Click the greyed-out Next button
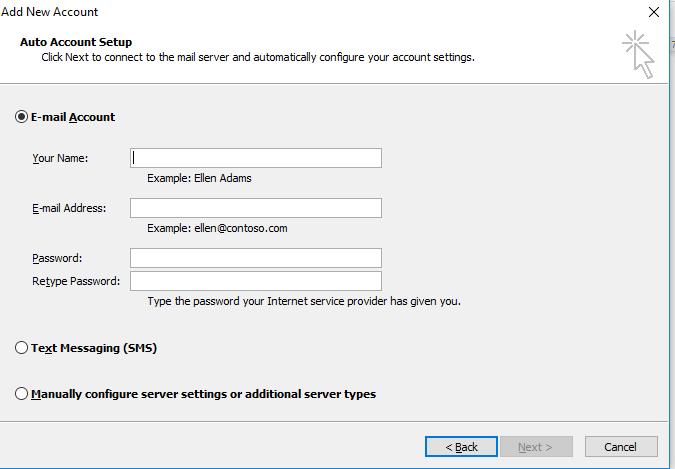The width and height of the screenshot is (675, 469). pyautogui.click(x=535, y=447)
